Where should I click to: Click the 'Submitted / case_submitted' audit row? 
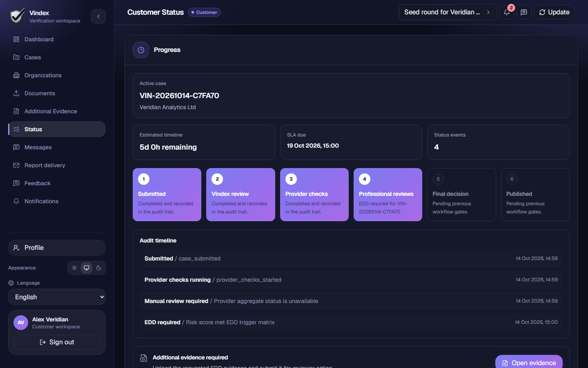[x=351, y=258]
